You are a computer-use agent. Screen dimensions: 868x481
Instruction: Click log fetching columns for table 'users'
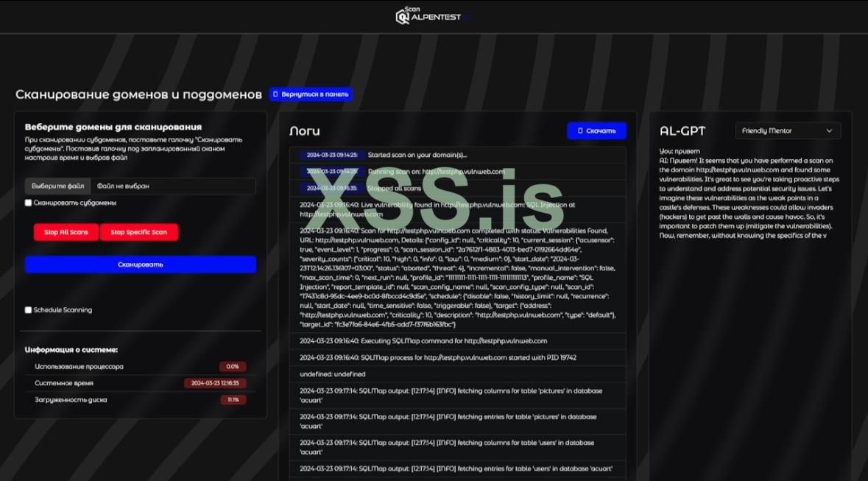[458, 447]
